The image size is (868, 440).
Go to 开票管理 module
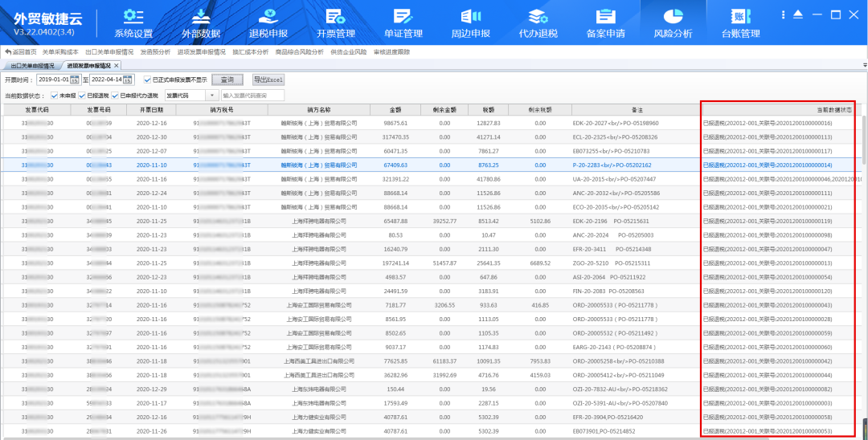coord(336,22)
